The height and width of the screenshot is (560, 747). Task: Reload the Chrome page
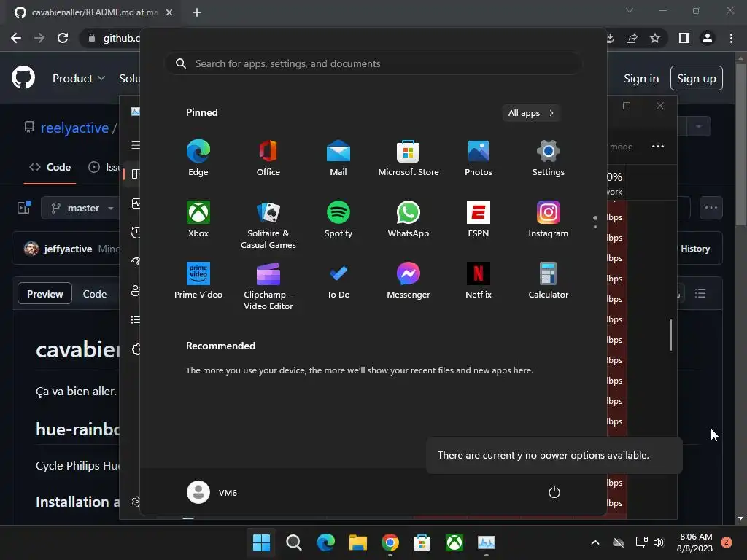(63, 38)
